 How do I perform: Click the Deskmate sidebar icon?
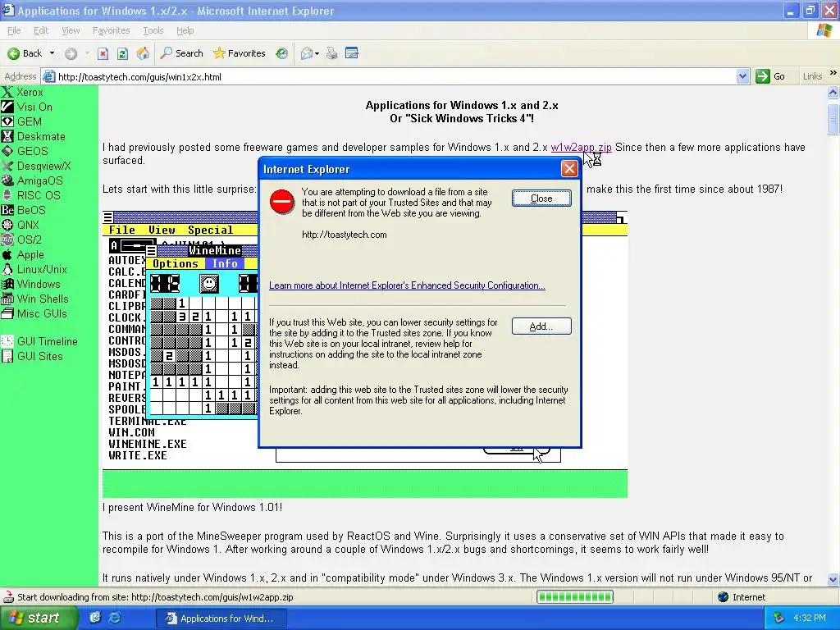coord(7,136)
